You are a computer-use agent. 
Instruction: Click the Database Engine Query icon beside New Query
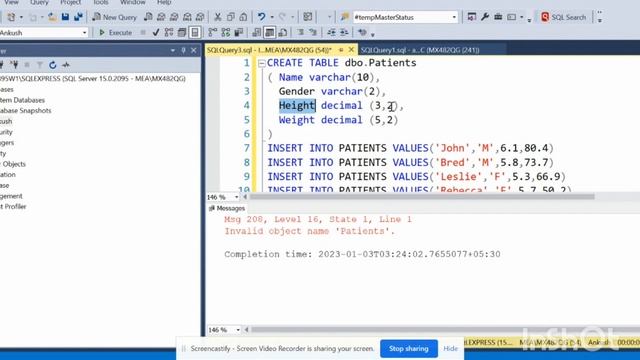click(x=149, y=17)
